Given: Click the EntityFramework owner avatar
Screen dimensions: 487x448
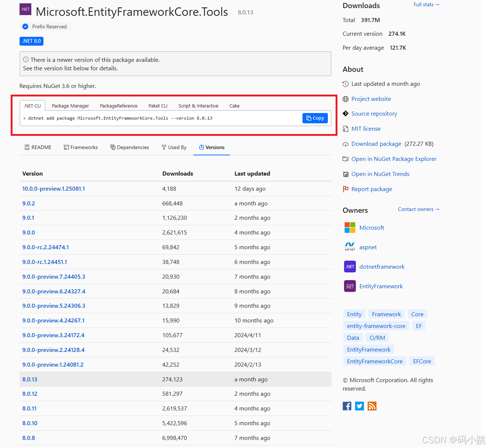Looking at the screenshot, I should 350,286.
